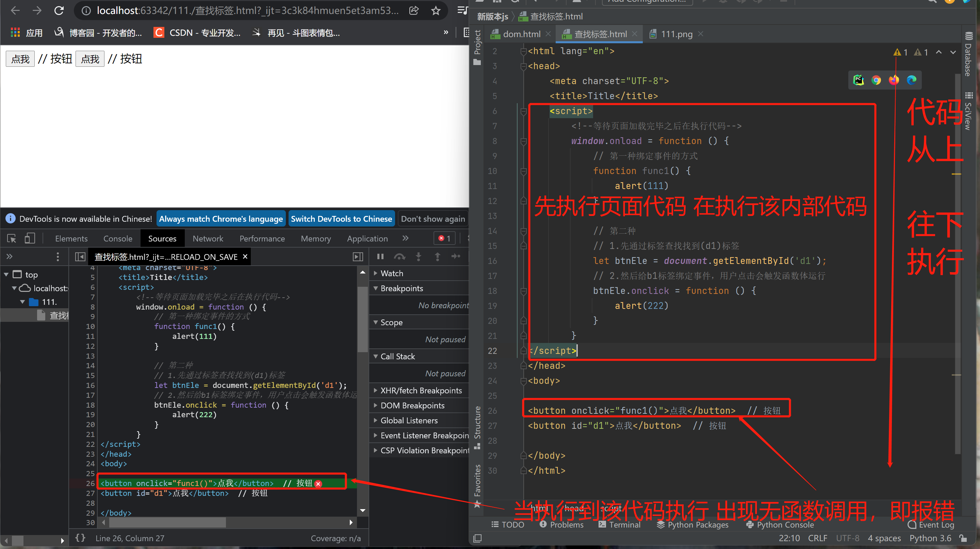Click the source code horizontal scrollbar
Image resolution: width=980 pixels, height=549 pixels.
(x=167, y=522)
